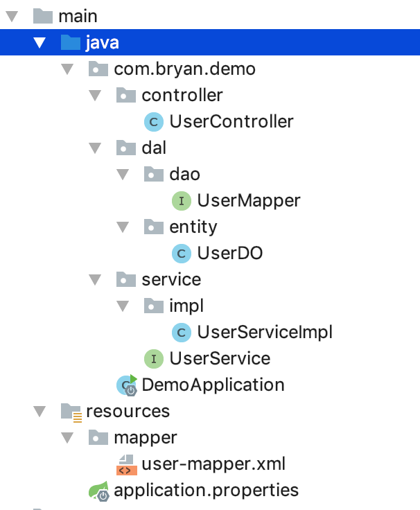Collapse the main folder arrow

tap(12, 16)
